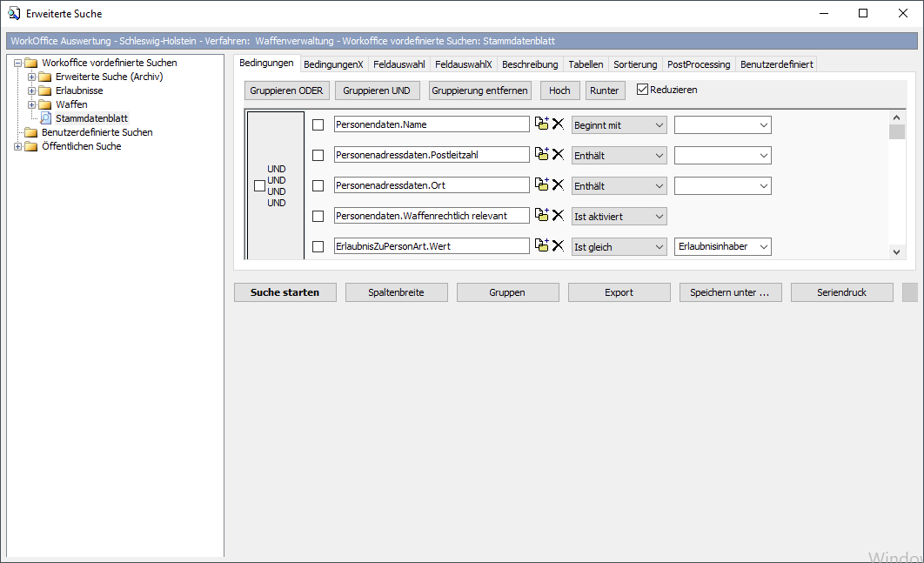Viewport: 924px width, 563px height.
Task: Delete the Personendaten.Name condition with X icon
Action: coord(559,124)
